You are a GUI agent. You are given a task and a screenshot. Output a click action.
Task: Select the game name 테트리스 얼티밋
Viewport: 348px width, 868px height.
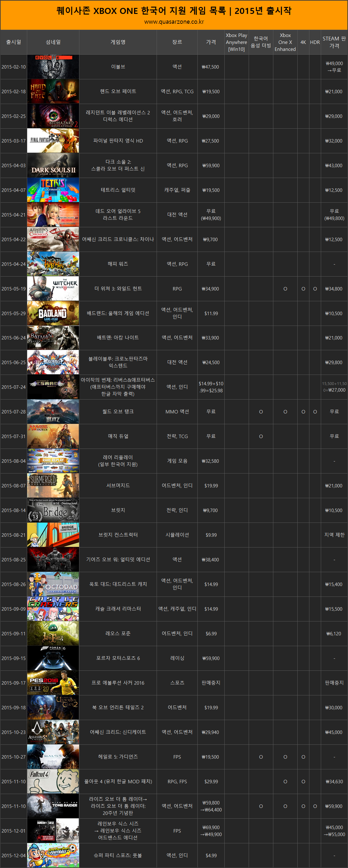118,190
